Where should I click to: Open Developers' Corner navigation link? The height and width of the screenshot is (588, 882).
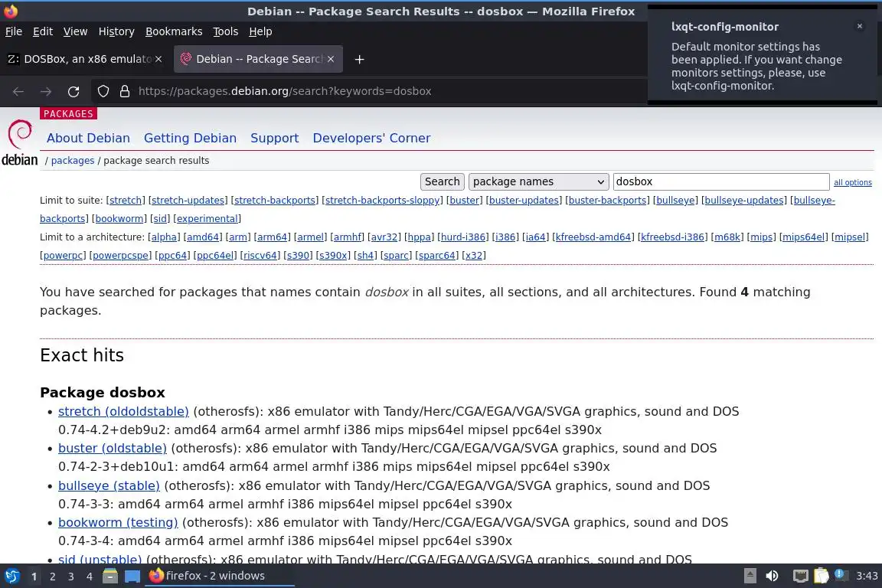[372, 138]
